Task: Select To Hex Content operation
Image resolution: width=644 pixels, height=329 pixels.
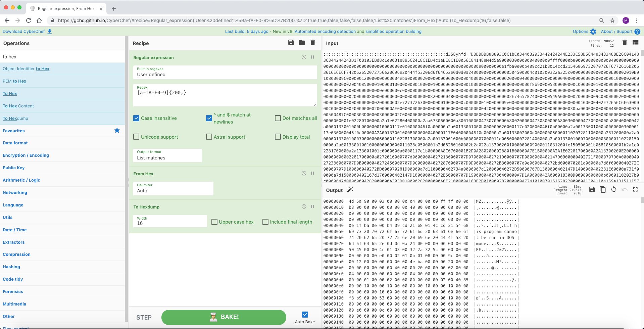Action: [62, 106]
